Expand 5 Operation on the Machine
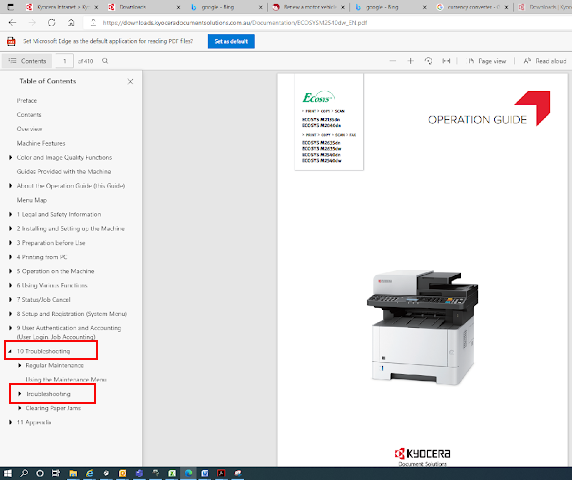Image resolution: width=572 pixels, height=480 pixels. tap(11, 271)
